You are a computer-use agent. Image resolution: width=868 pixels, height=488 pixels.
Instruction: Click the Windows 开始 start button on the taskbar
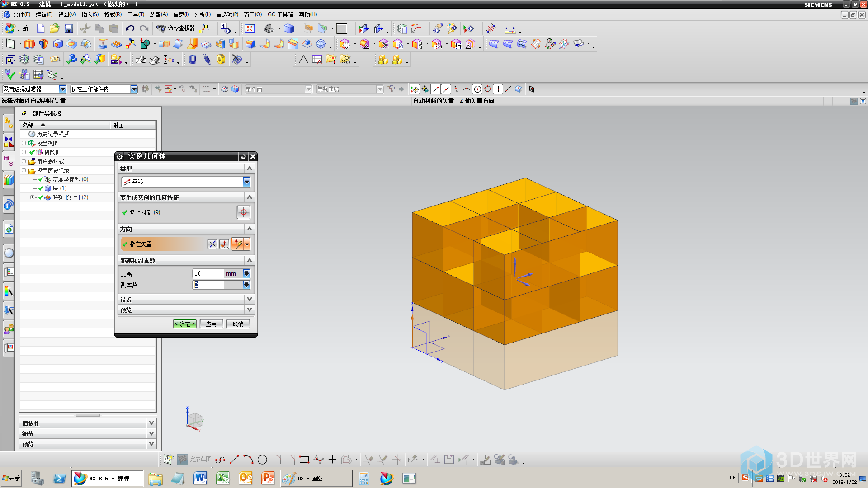11,478
